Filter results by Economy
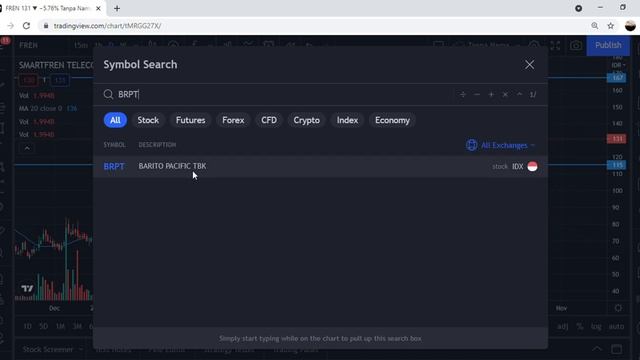Viewport: 640px width, 360px height. click(392, 120)
